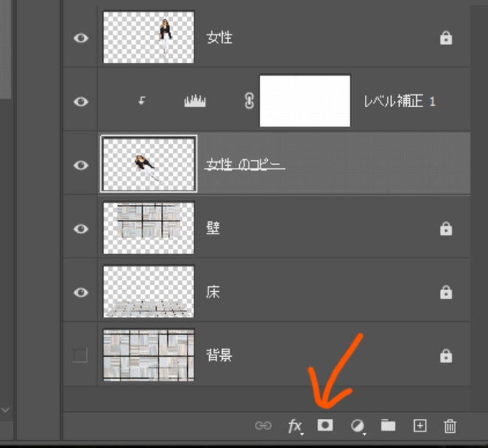Toggle visibility of the 壁 layer
Screen dimensions: 488x448
click(x=81, y=229)
